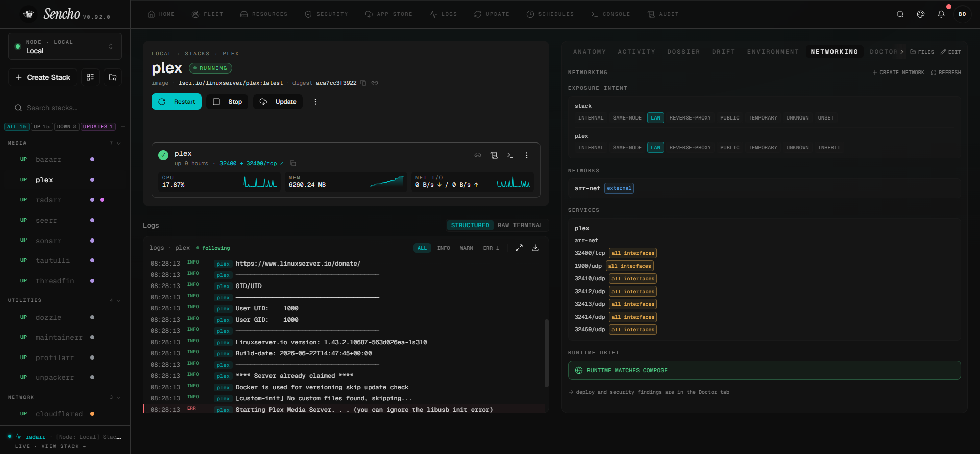Open the notifications bell
The image size is (980, 454).
(941, 14)
